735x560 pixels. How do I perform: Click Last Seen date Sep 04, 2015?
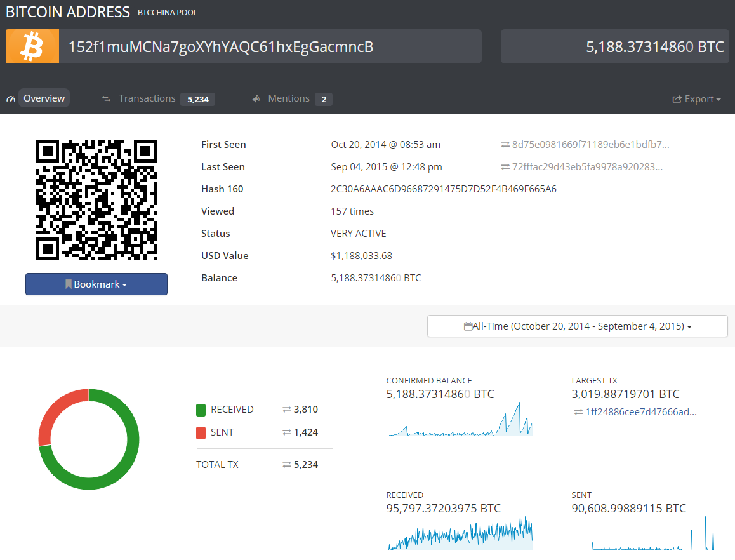click(x=387, y=167)
